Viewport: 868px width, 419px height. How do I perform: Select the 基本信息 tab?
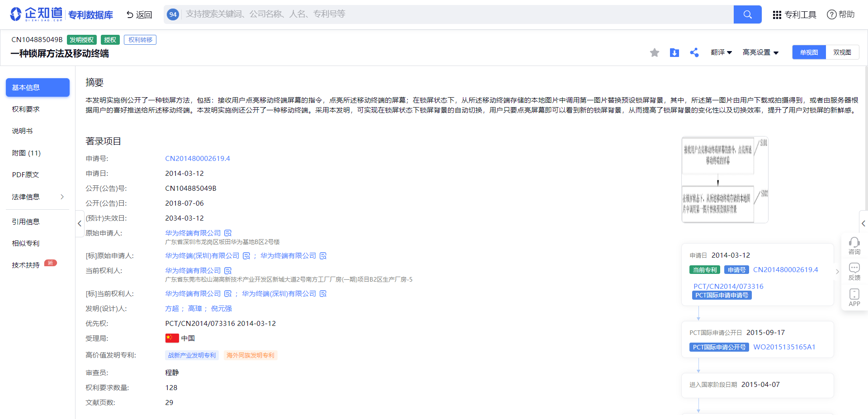[x=38, y=87]
